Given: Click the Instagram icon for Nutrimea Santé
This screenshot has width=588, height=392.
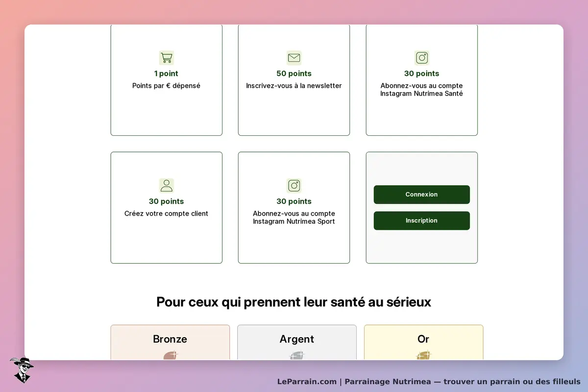Looking at the screenshot, I should pyautogui.click(x=422, y=58).
